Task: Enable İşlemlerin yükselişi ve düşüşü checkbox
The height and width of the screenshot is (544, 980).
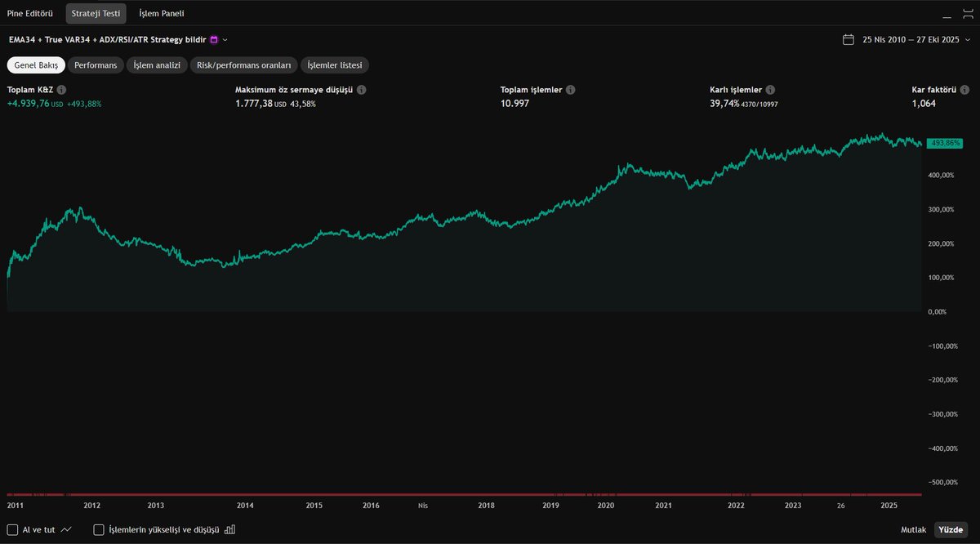Action: pos(100,529)
